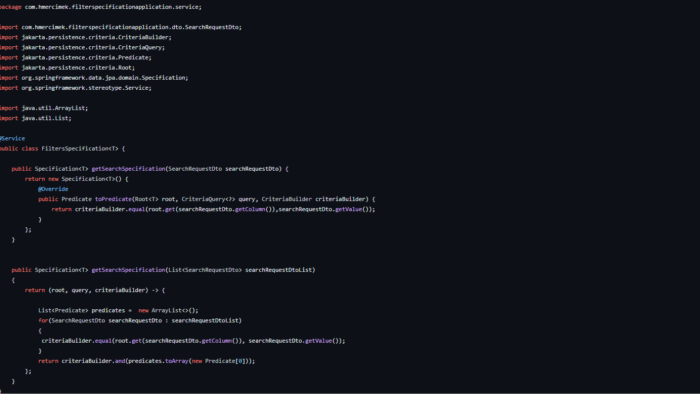Click 'List<Predicate> predicates' declaration line
The width and height of the screenshot is (700, 394).
(118, 311)
